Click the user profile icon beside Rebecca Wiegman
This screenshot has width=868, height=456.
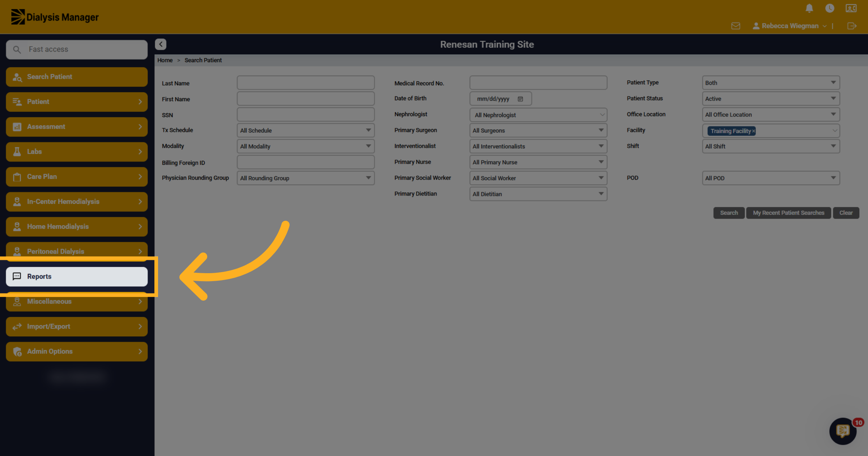click(x=756, y=26)
